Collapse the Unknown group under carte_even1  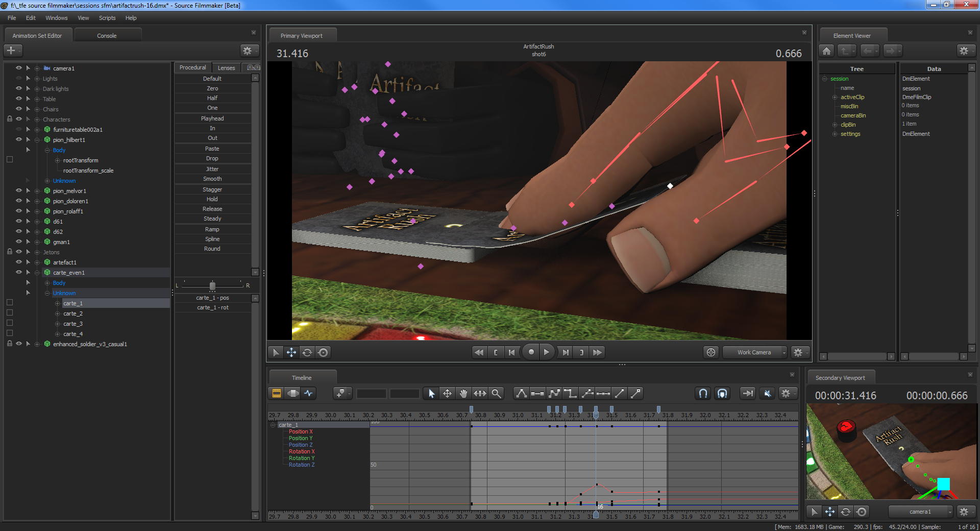(47, 293)
